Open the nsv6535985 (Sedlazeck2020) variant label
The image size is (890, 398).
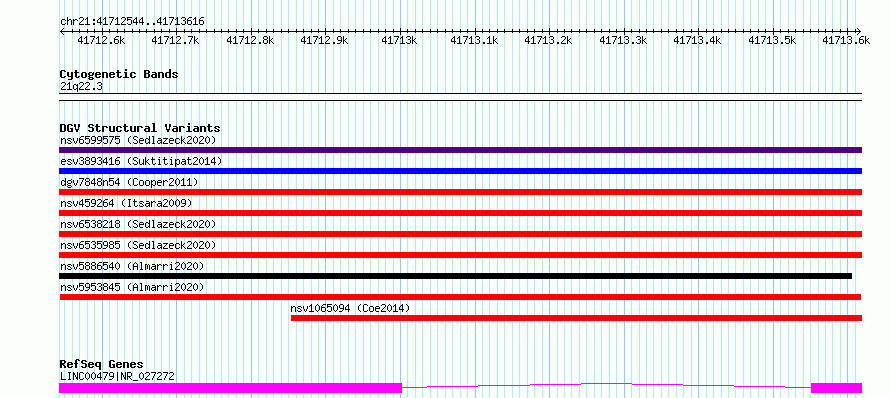(x=138, y=245)
